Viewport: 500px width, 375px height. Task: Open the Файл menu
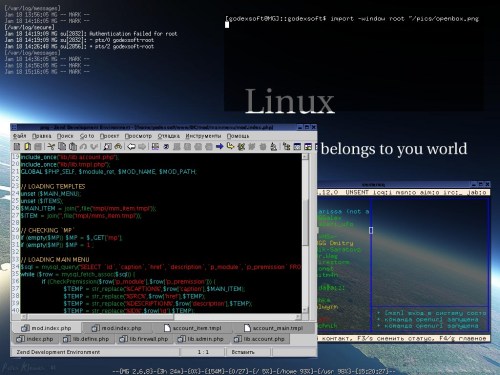pos(20,136)
